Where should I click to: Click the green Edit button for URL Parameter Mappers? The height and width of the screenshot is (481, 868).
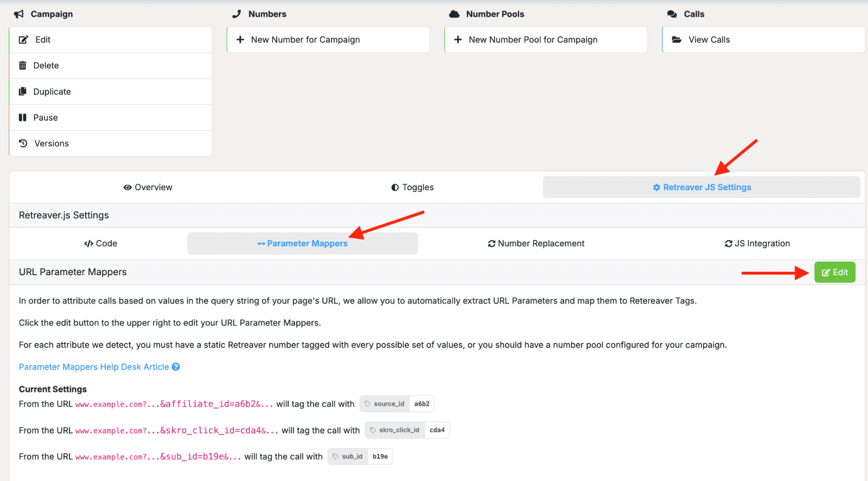(x=834, y=272)
